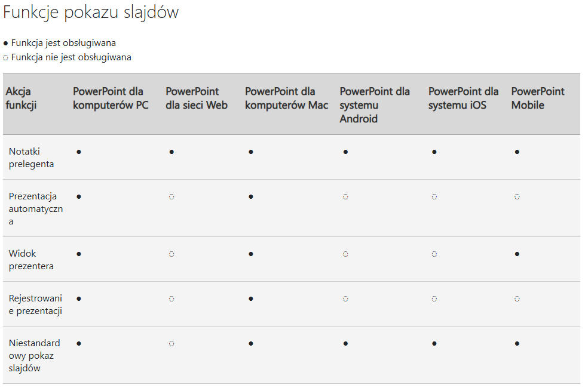Select the 'PowerPoint dla systemu Android' column header
Screen dimensions: 588x388
[375, 105]
